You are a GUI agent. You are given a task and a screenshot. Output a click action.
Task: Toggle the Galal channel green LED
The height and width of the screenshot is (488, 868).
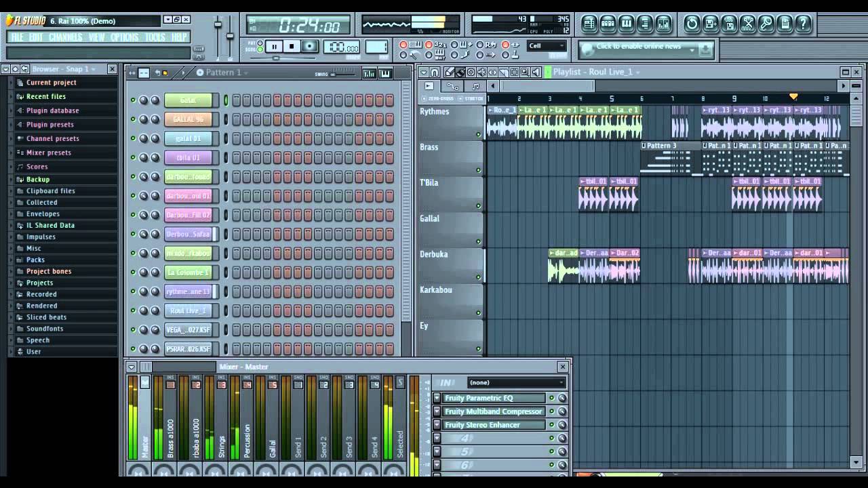(x=133, y=100)
